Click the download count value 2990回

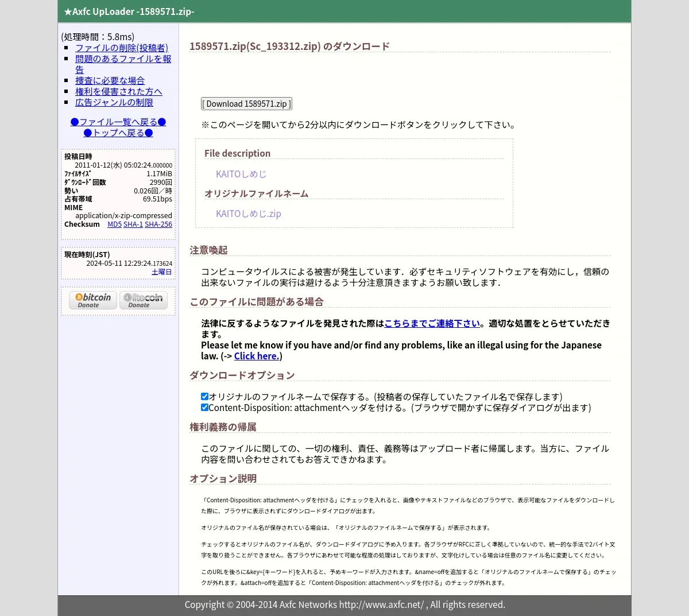[161, 183]
